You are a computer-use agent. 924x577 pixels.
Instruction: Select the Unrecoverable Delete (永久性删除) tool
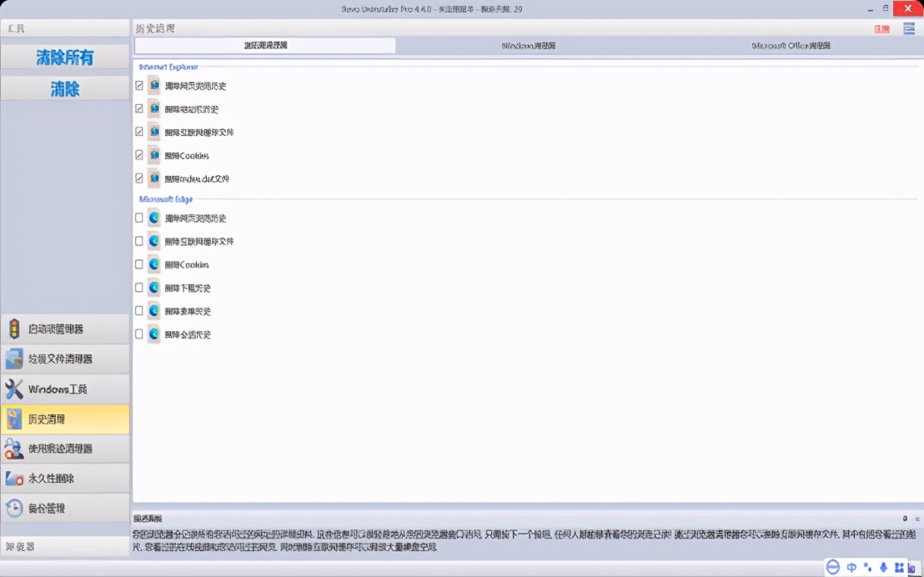pyautogui.click(x=64, y=479)
